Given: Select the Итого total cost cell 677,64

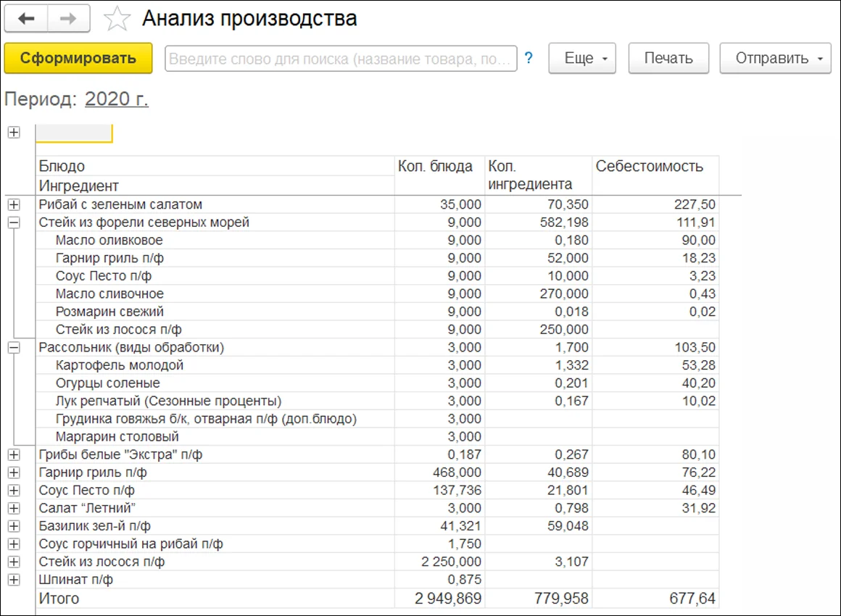Looking at the screenshot, I should pos(655,599).
